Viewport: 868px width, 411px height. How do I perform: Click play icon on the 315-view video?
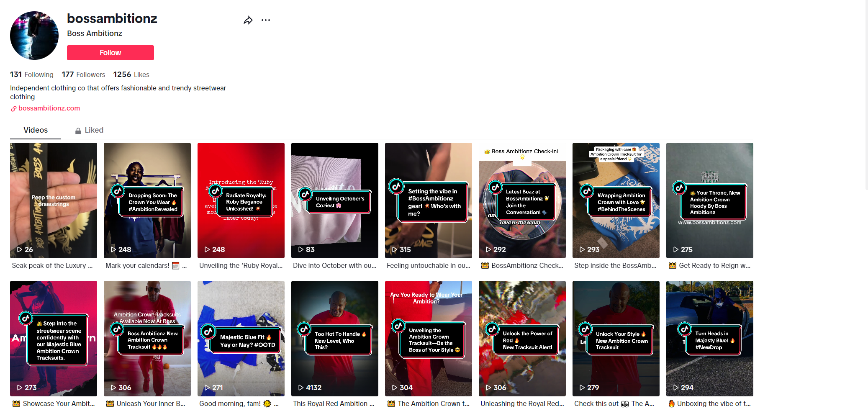(394, 249)
